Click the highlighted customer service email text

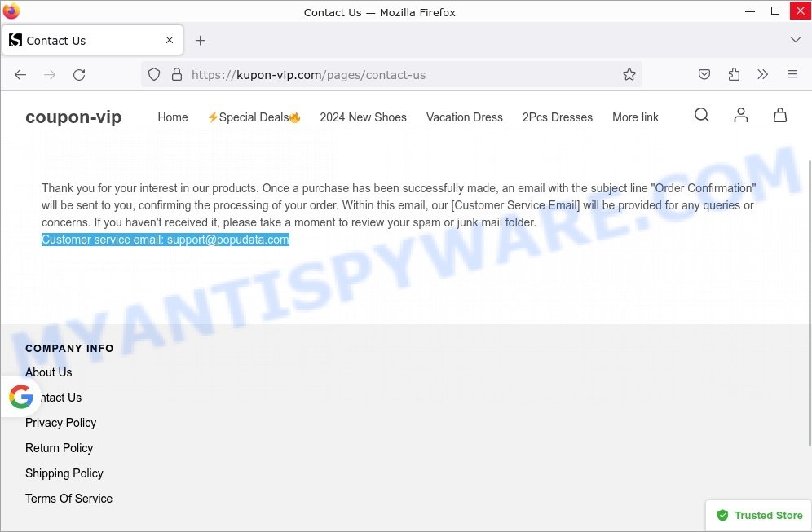[x=165, y=240]
